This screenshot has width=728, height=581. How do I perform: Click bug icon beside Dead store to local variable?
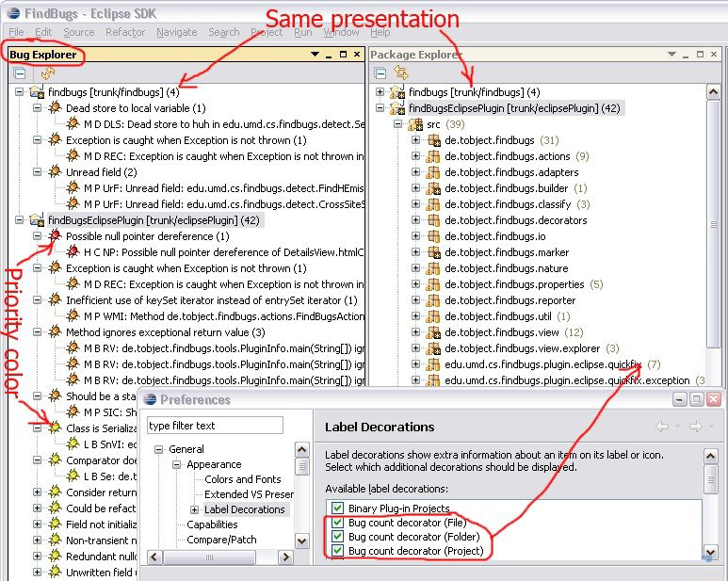55,107
